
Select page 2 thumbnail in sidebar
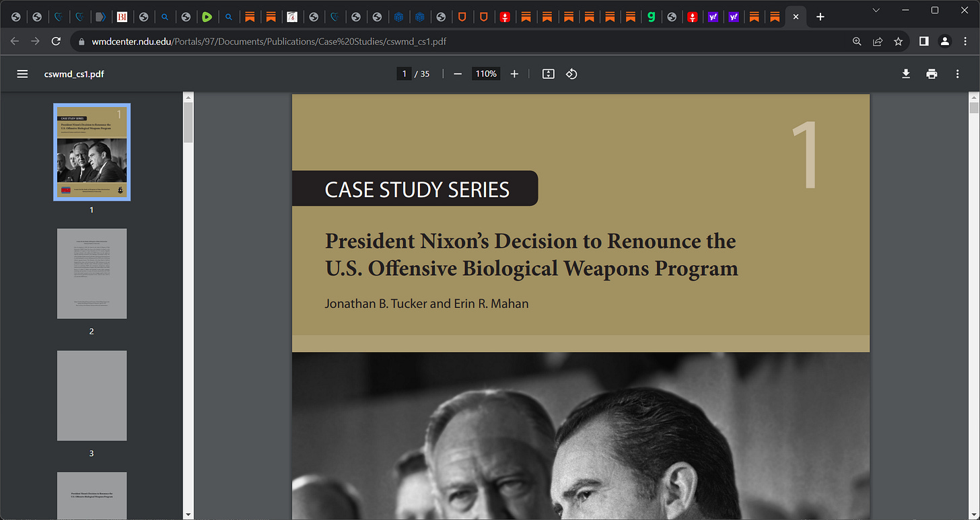pos(92,274)
